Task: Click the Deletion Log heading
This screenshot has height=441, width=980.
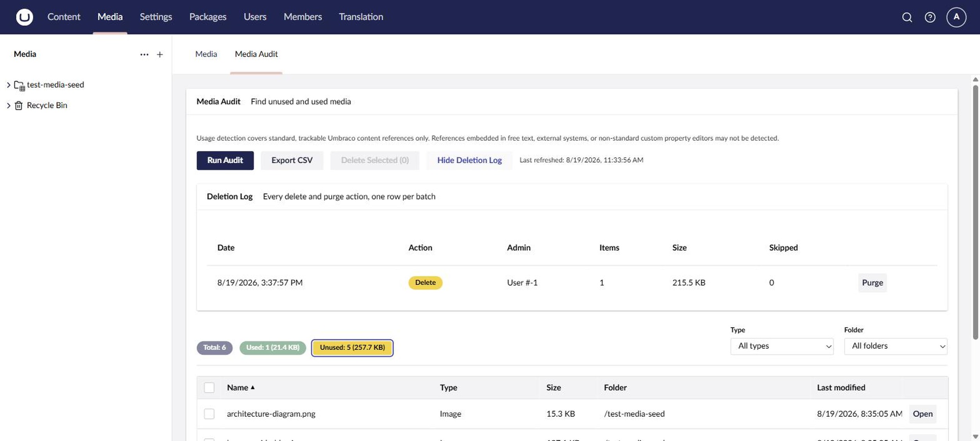Action: 229,196
